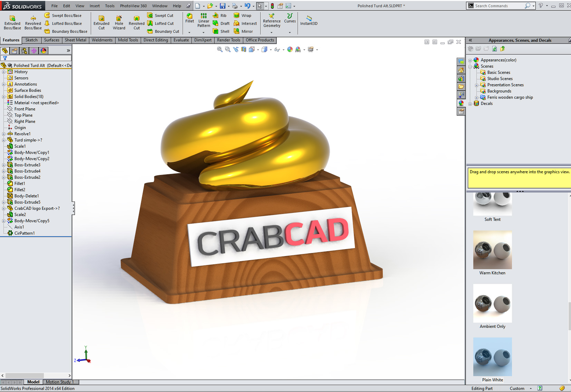The height and width of the screenshot is (392, 571).
Task: Click the Extruded Boss/Base tool
Action: tap(12, 23)
